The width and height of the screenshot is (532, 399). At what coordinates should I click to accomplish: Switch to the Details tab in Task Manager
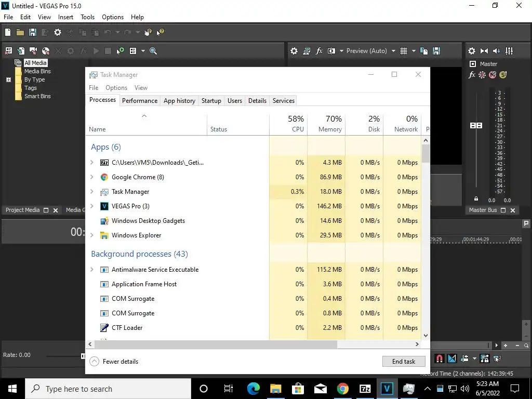coord(257,101)
